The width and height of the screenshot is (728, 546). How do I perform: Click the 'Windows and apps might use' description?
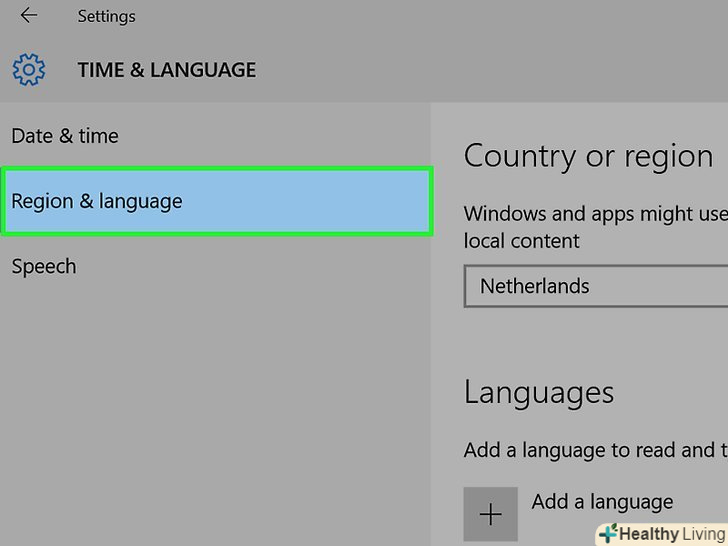[596, 227]
